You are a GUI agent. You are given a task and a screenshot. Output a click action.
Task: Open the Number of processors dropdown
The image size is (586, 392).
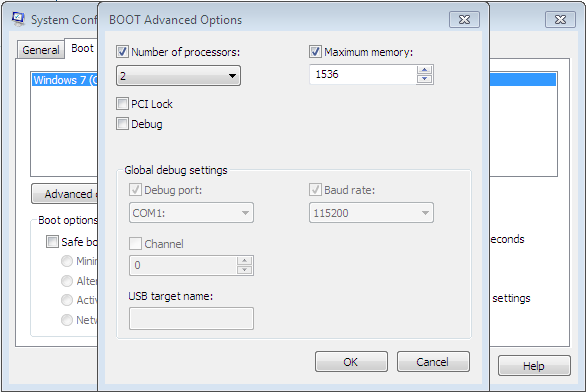click(x=178, y=76)
